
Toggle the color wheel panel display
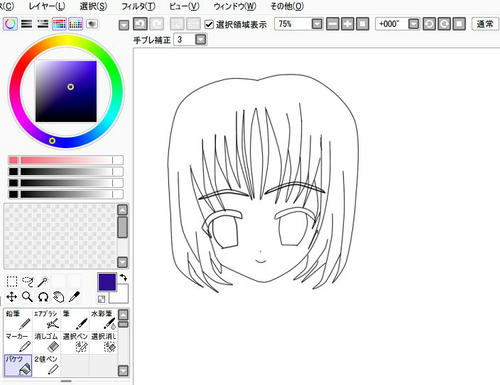coord(10,24)
